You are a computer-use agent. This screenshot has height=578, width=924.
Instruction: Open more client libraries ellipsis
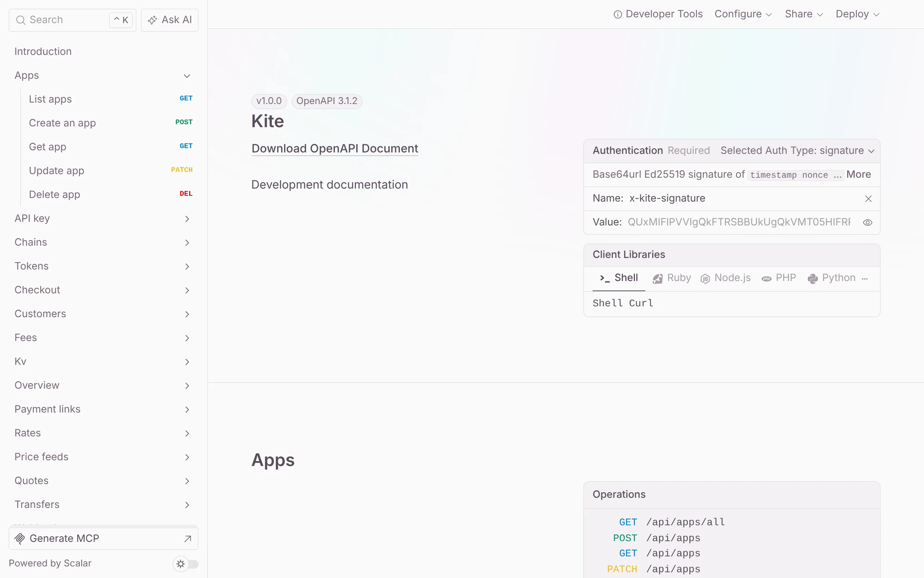point(865,279)
